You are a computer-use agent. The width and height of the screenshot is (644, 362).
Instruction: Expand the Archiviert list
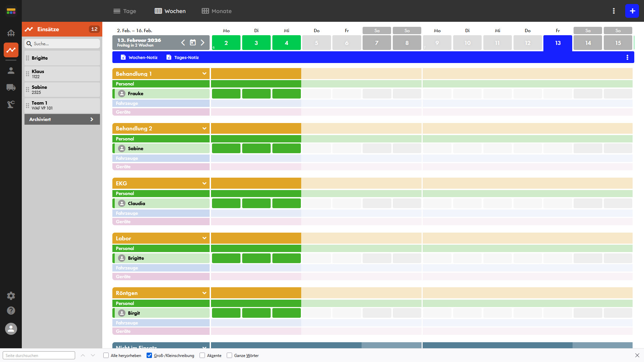(x=62, y=119)
